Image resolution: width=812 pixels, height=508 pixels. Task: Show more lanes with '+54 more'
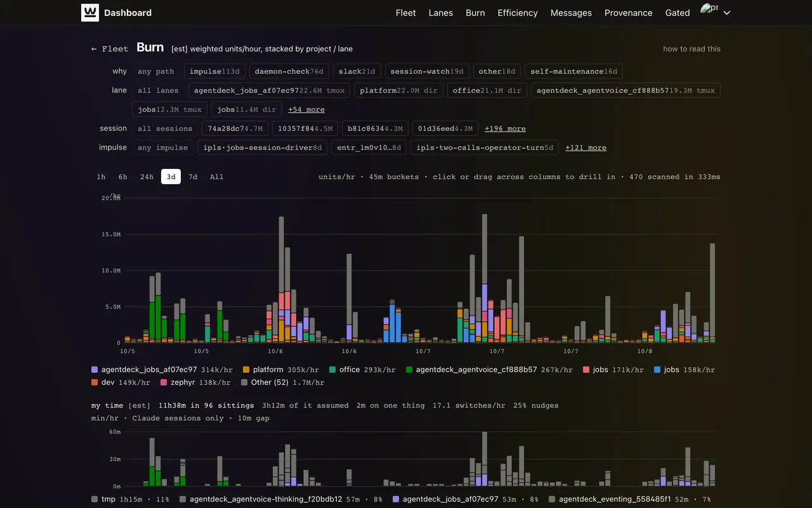click(x=306, y=110)
